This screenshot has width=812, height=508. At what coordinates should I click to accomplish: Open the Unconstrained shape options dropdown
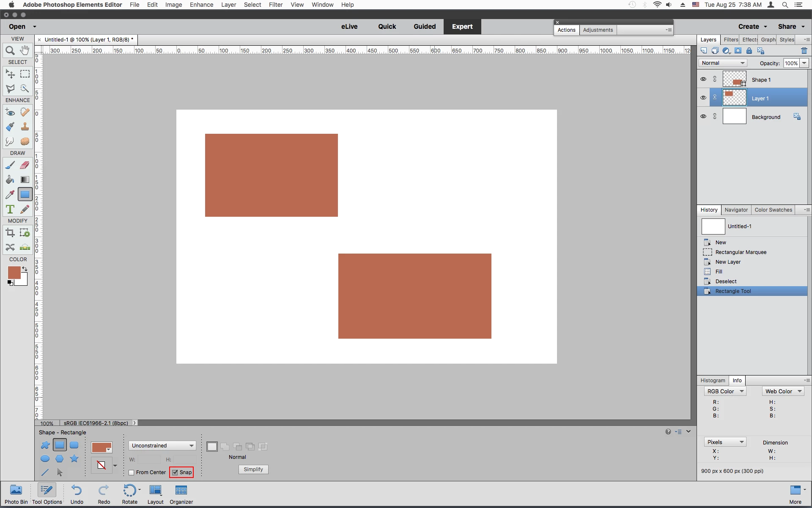coord(162,446)
